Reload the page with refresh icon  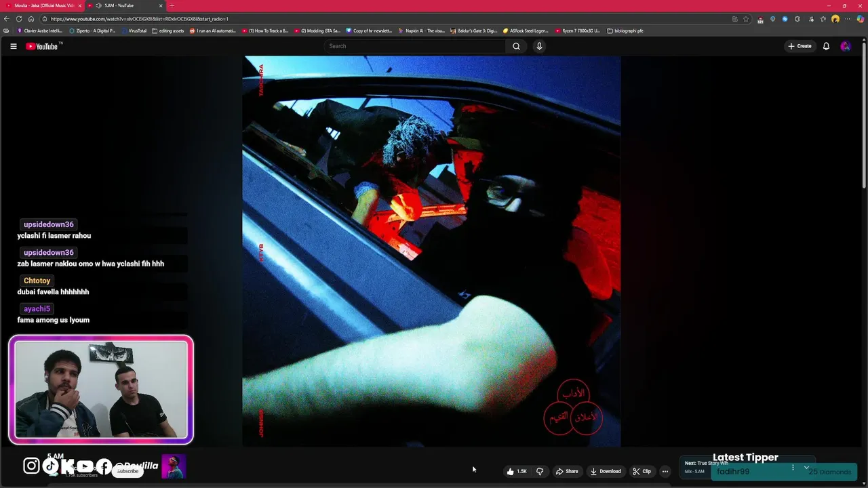pos(19,19)
